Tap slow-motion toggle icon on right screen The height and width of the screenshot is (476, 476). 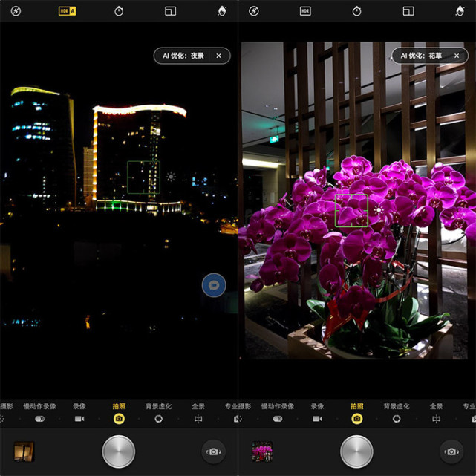click(x=278, y=419)
